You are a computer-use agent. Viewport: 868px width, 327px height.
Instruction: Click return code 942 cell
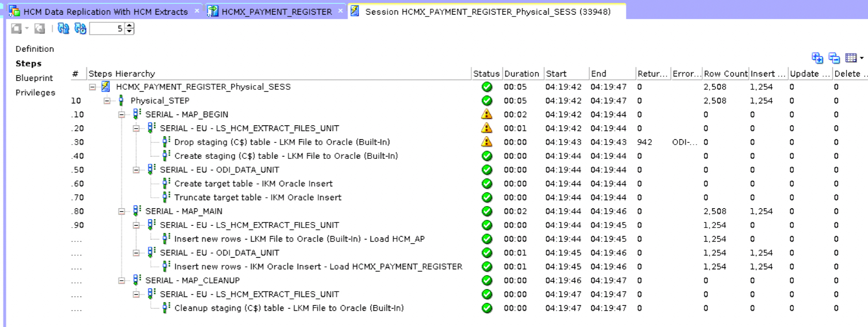[645, 142]
